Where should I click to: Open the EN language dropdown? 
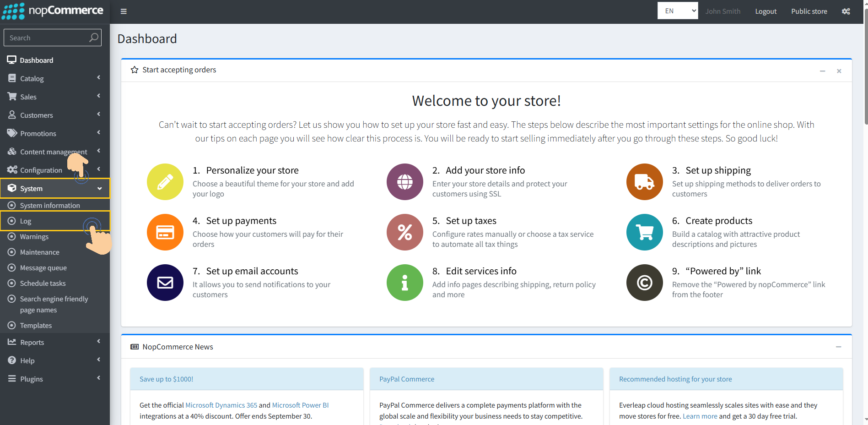pos(677,11)
